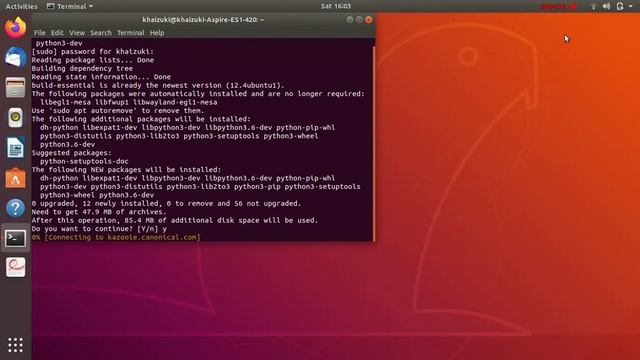Expand the system menu arrow
The width and height of the screenshot is (640, 360).
(x=631, y=6)
